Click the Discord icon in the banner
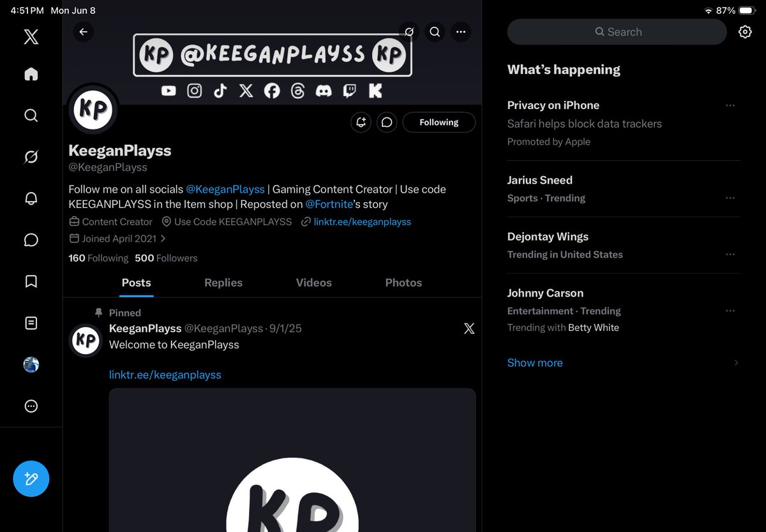The width and height of the screenshot is (766, 532). [324, 91]
